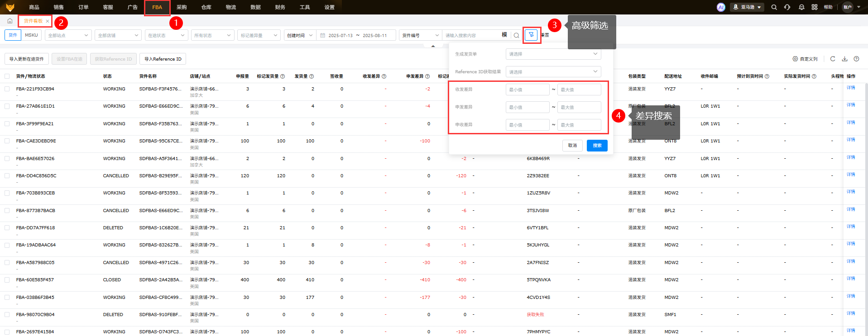Check the box for FBA-221F93CB94

(x=7, y=89)
